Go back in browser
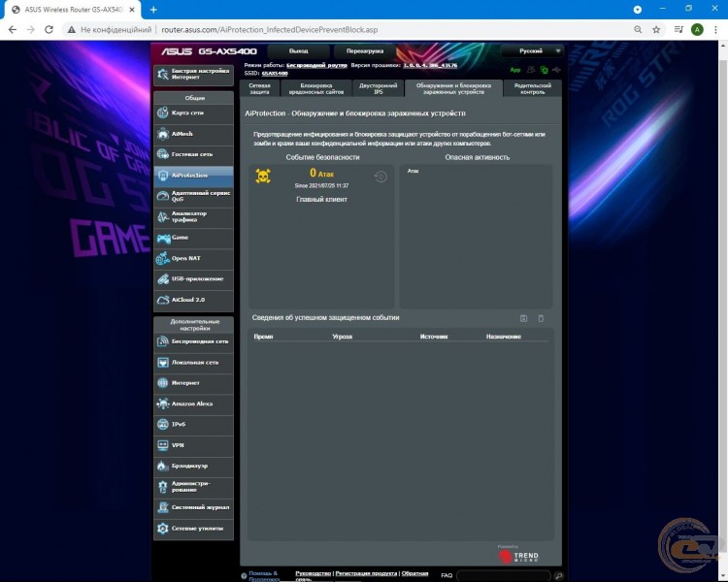This screenshot has height=582, width=728. coord(13,30)
